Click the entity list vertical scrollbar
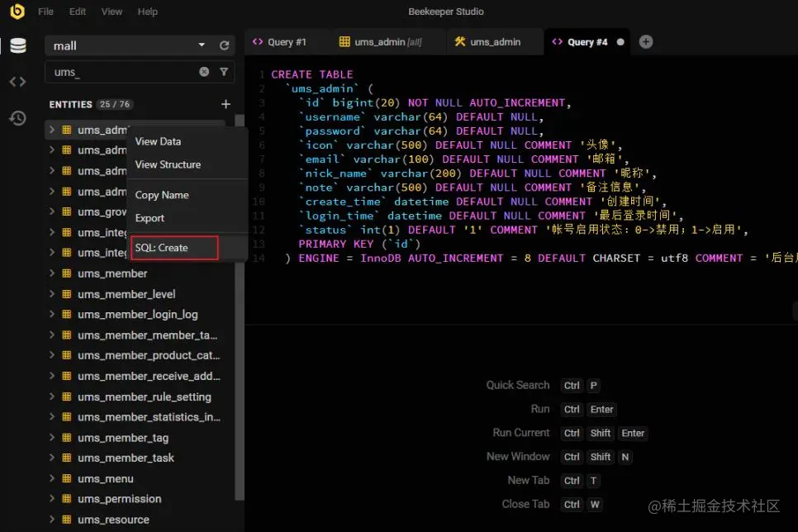The height and width of the screenshot is (532, 798). (240, 306)
